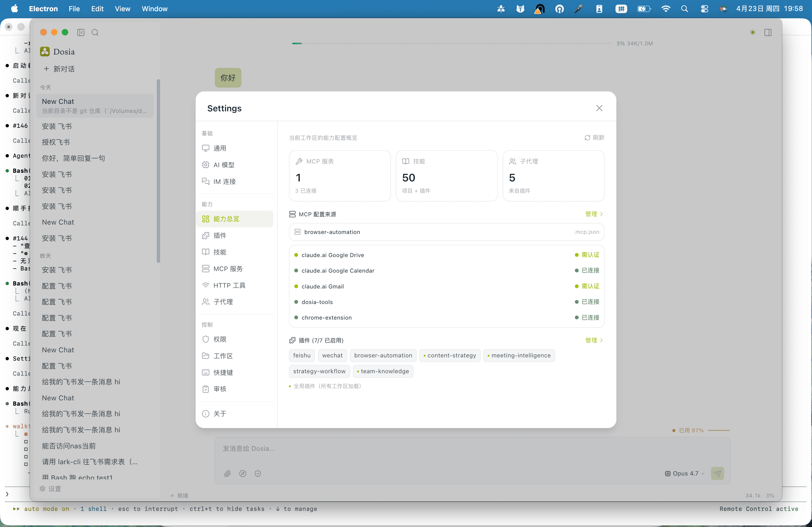Click the content-strategy plugin tag

pos(450,356)
